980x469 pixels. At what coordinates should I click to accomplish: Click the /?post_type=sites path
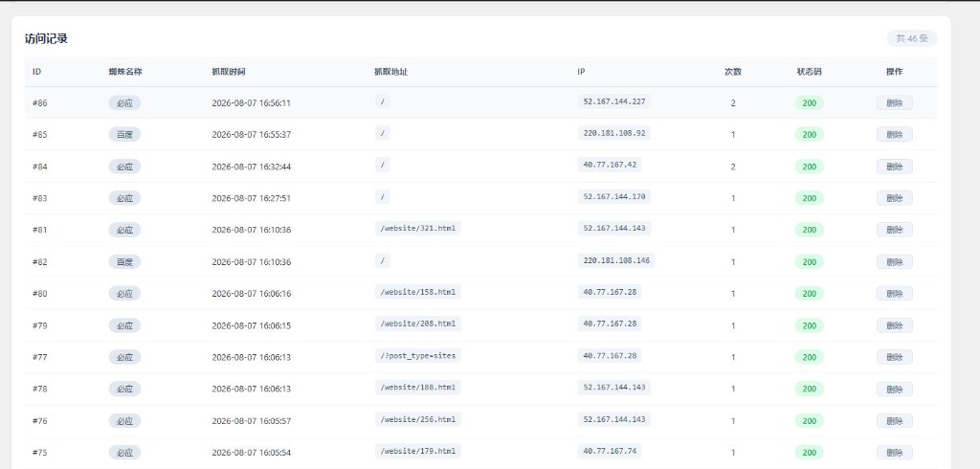tap(417, 355)
